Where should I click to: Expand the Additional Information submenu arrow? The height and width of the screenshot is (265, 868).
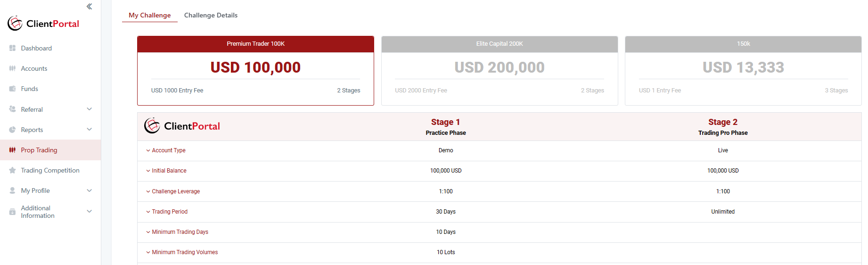(90, 211)
